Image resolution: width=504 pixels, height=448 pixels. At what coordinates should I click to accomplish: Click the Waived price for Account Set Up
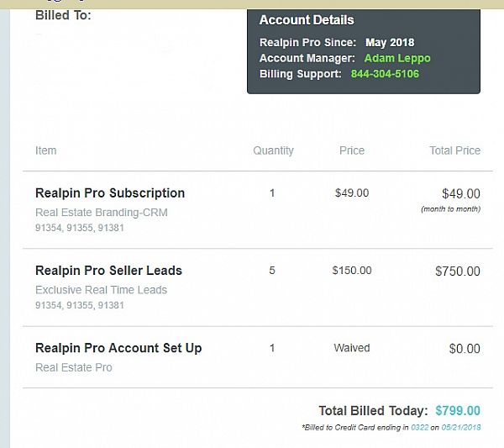(x=351, y=348)
